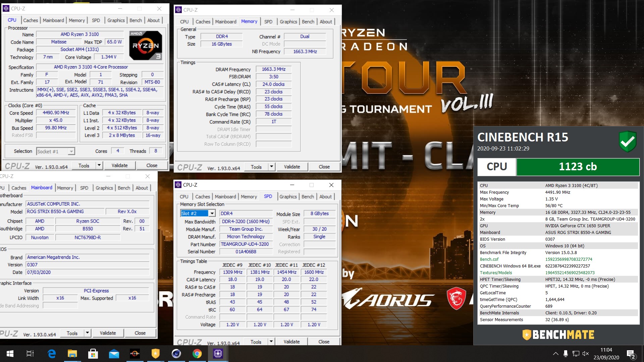Click Close in SPD window
This screenshot has height=362, width=644.
coord(324,342)
